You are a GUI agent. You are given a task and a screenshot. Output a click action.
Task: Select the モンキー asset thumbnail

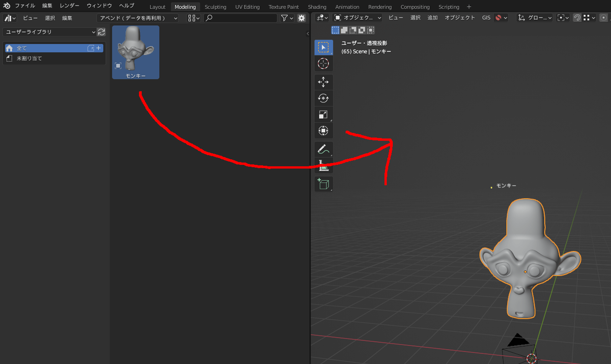[x=135, y=52]
